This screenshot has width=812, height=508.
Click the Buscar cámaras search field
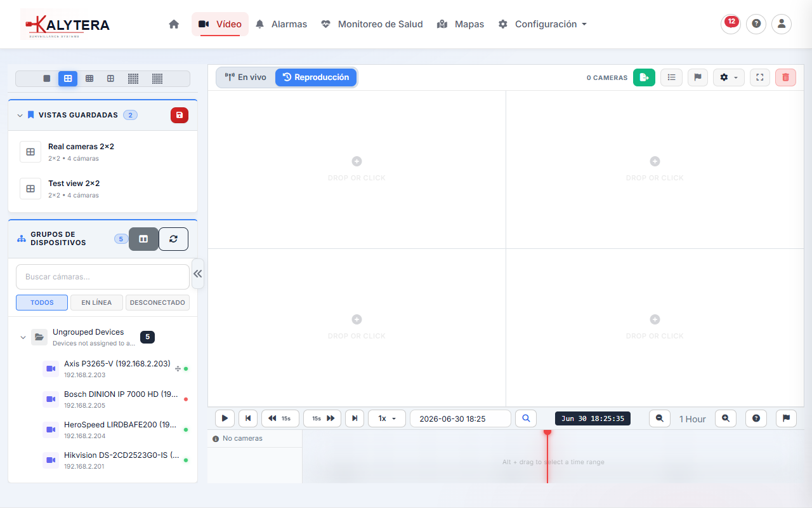tap(103, 277)
